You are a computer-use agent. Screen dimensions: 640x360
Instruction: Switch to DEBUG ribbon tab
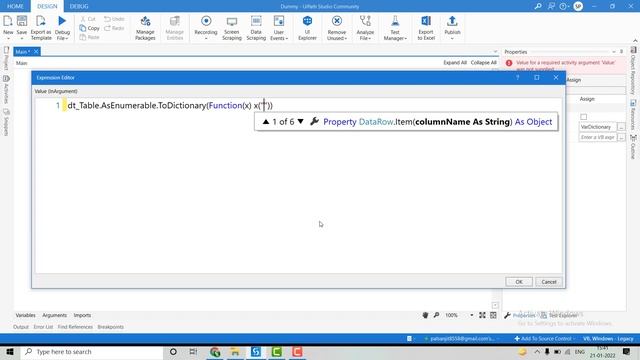pyautogui.click(x=79, y=6)
